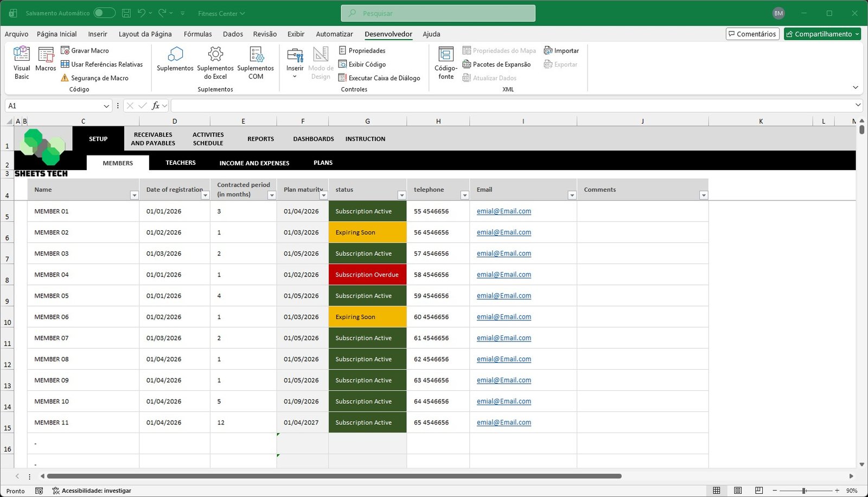This screenshot has width=868, height=497.
Task: Click the Exibir Código icon
Action: coord(342,64)
